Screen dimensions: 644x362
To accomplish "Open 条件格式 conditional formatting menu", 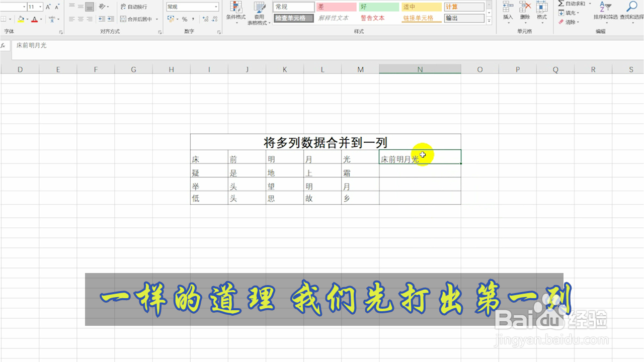I will point(235,13).
